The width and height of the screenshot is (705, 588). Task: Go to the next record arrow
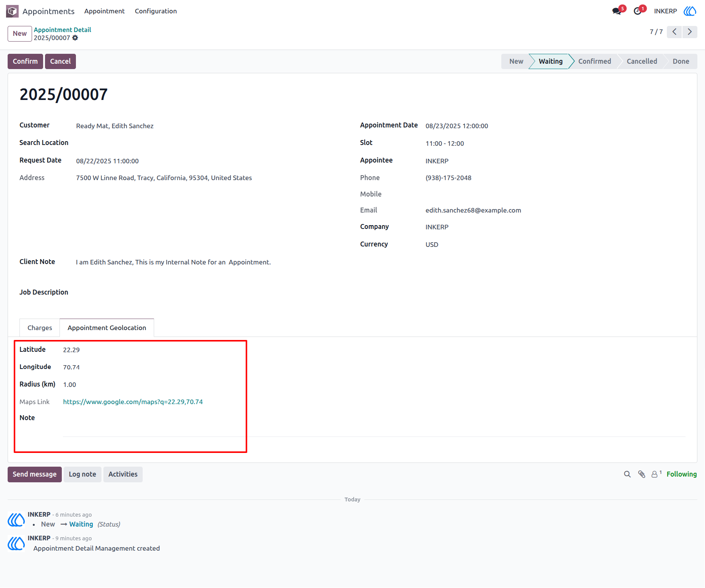[x=690, y=32]
